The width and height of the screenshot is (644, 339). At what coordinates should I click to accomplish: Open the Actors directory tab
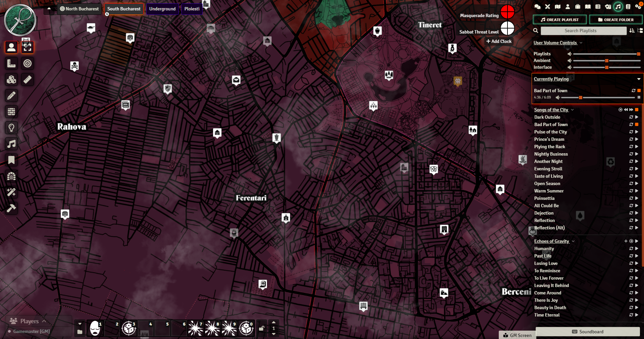(x=568, y=7)
